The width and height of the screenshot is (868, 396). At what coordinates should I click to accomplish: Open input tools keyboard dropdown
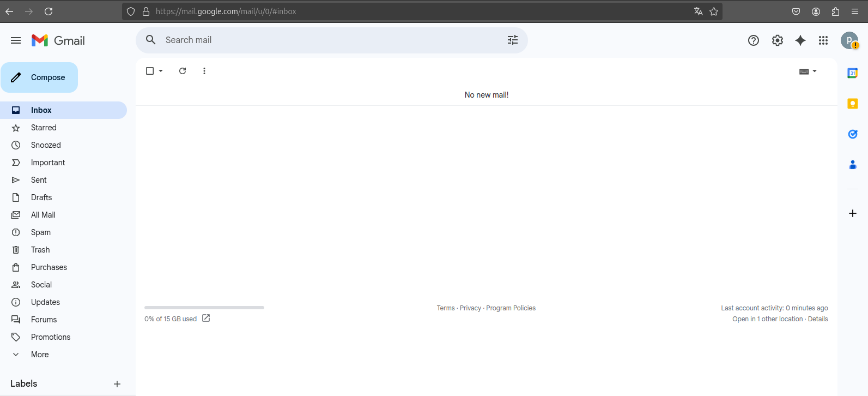click(815, 71)
